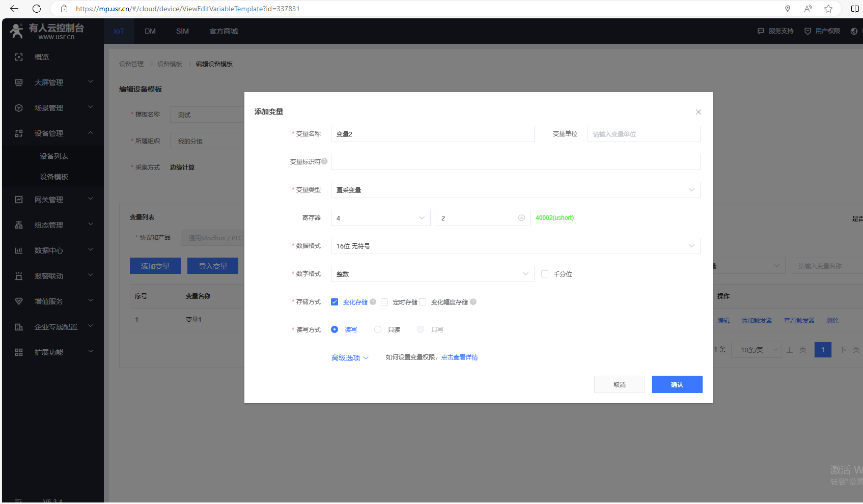863x504 pixels.
Task: Click the help icon beside 变量标识符
Action: tap(324, 161)
